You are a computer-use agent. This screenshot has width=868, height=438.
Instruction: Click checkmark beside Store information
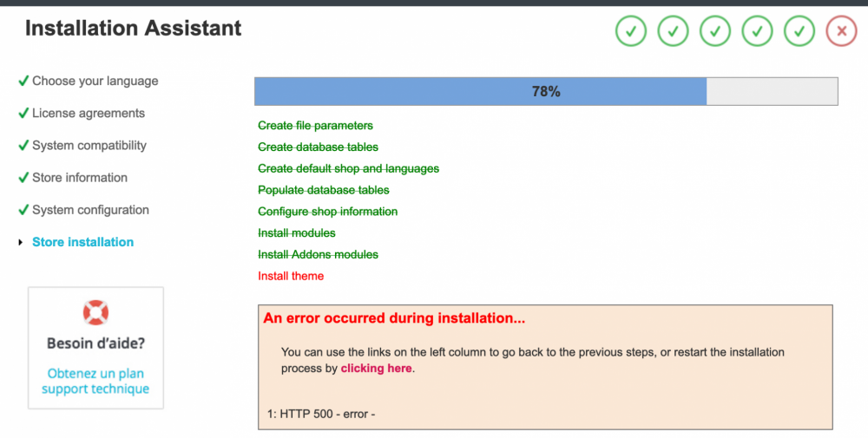[23, 178]
